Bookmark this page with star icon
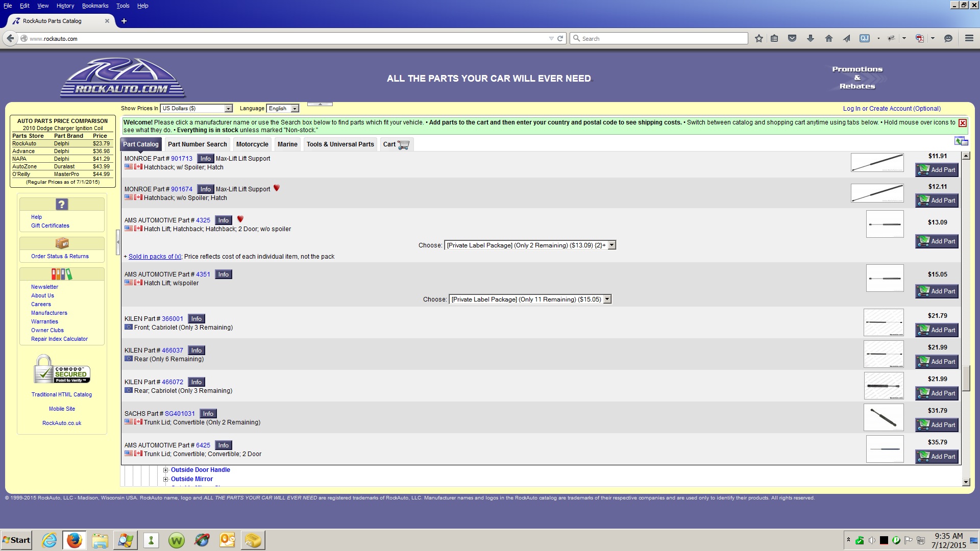This screenshot has height=551, width=980. tap(758, 38)
